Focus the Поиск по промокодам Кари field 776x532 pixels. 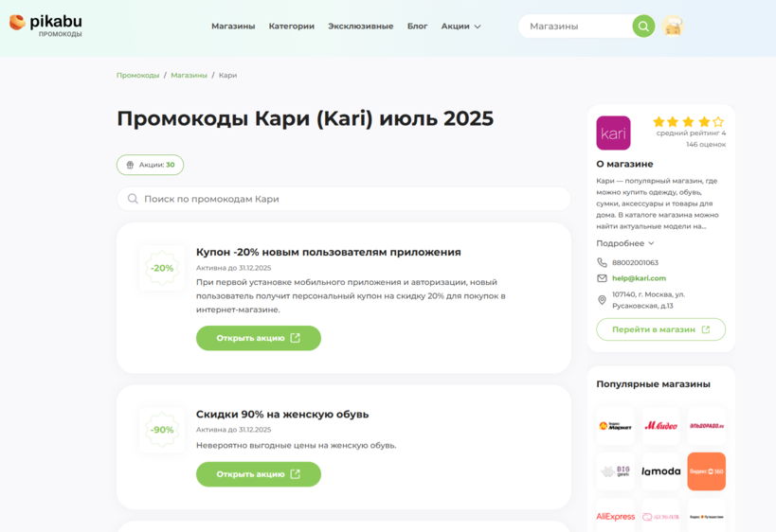pos(343,199)
